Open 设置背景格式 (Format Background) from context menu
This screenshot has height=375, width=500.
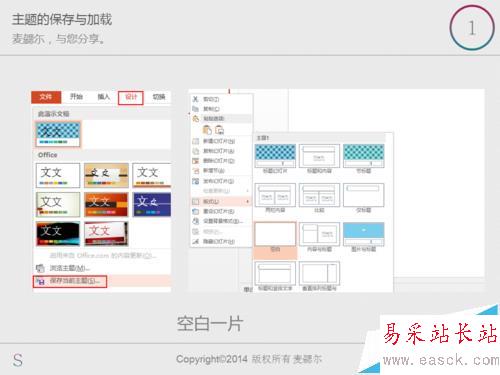point(221,221)
